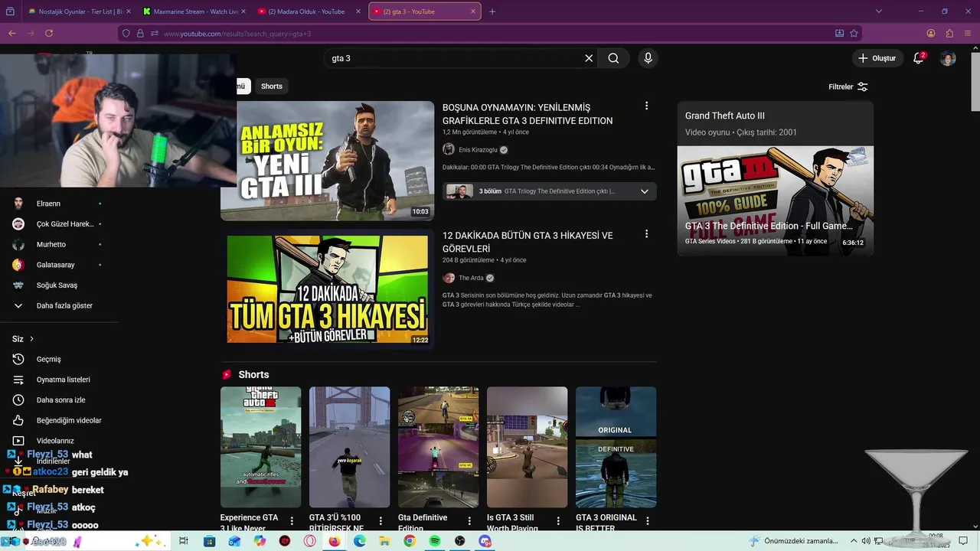
Task: Open options menu for Enis Kirazoglu's video
Action: pyautogui.click(x=646, y=106)
